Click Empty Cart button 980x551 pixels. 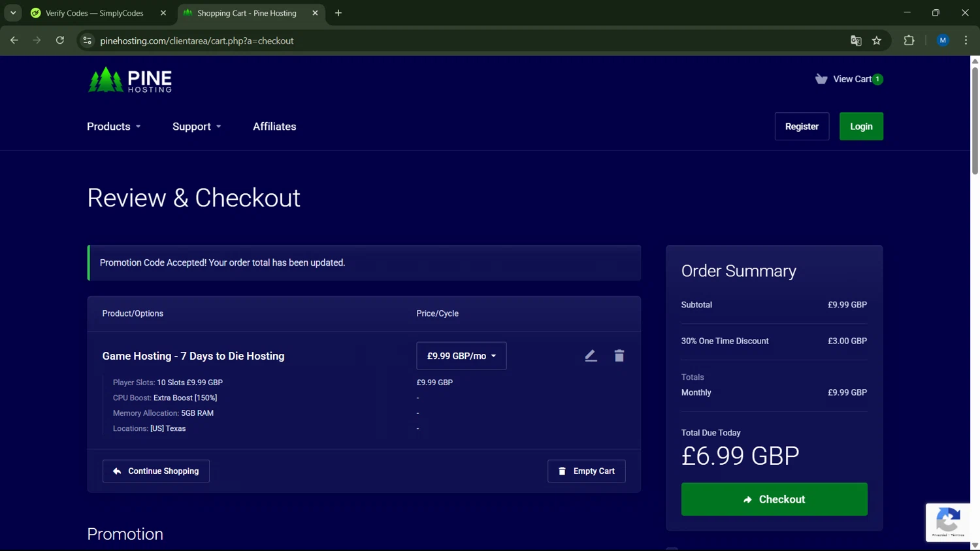(x=587, y=471)
